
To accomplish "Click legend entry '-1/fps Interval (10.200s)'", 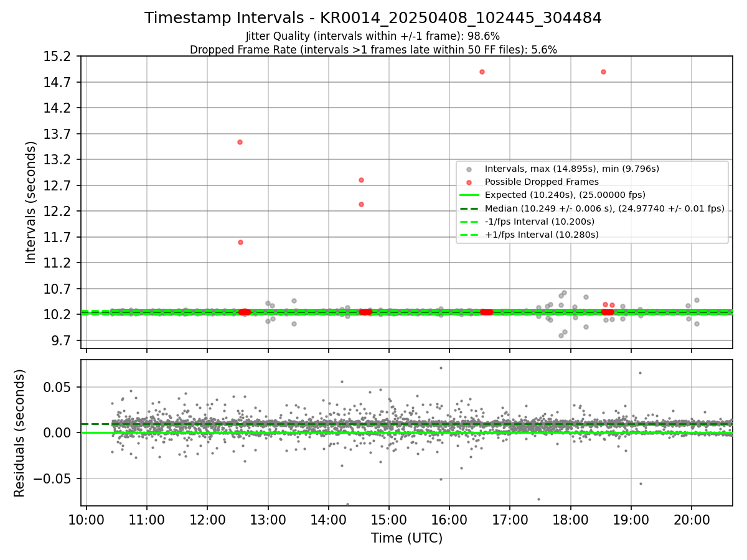I will (539, 222).
